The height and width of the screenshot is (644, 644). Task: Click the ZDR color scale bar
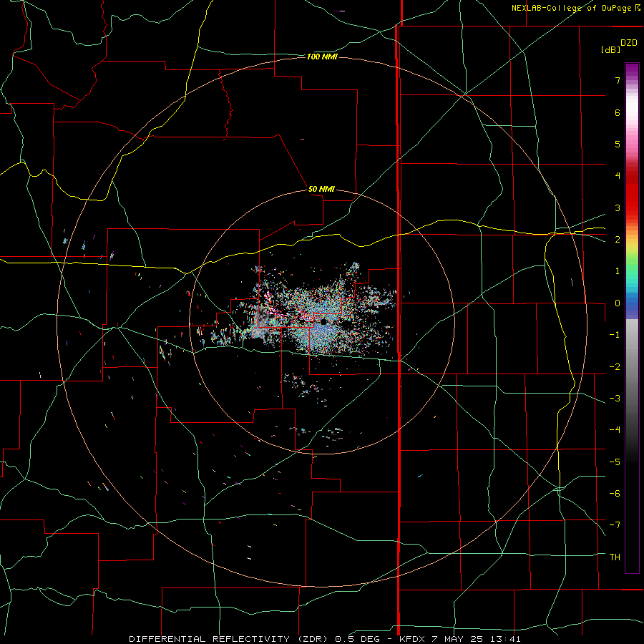(x=632, y=318)
